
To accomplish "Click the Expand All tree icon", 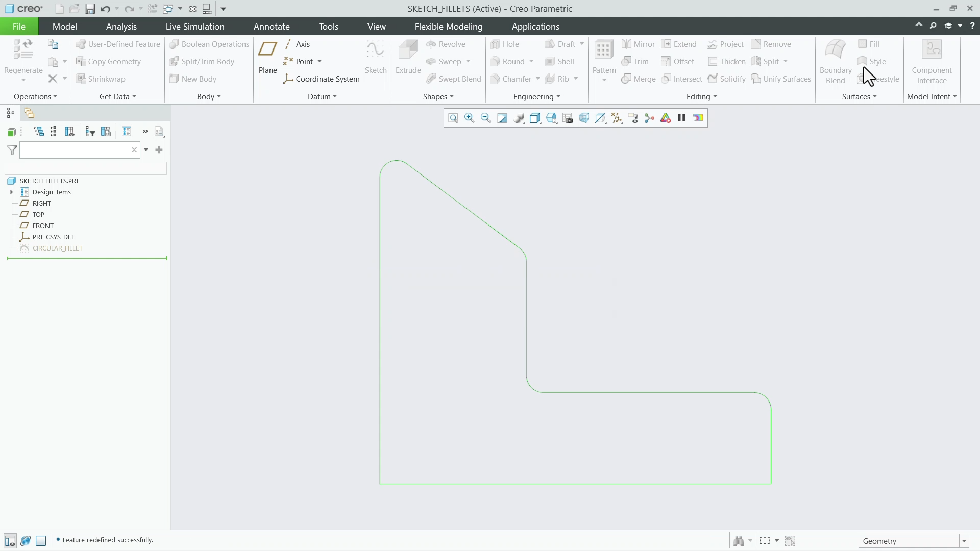I will pos(39,132).
